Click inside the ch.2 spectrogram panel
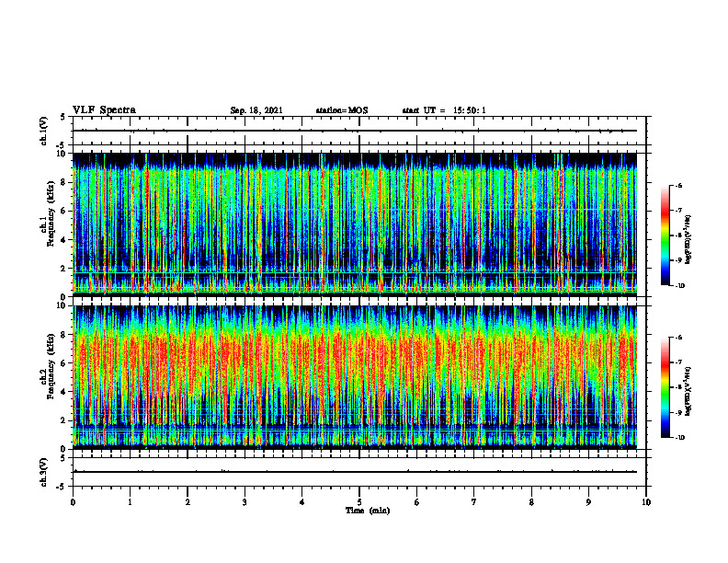The width and height of the screenshot is (728, 563). 355,377
